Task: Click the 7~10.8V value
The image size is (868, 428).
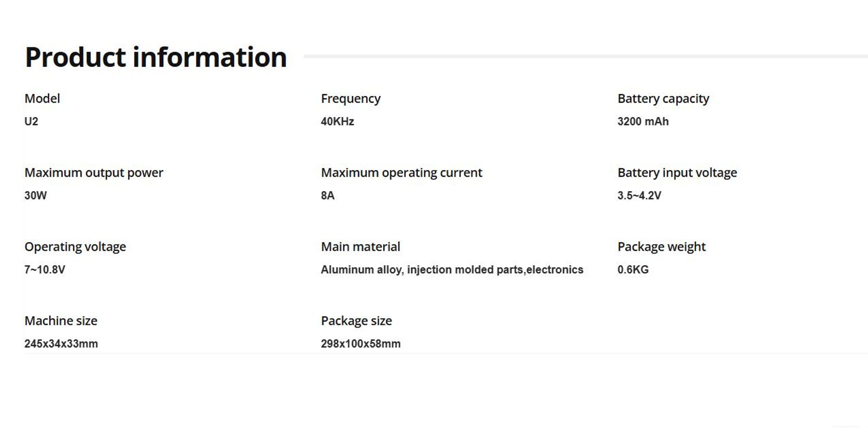Action: click(45, 270)
